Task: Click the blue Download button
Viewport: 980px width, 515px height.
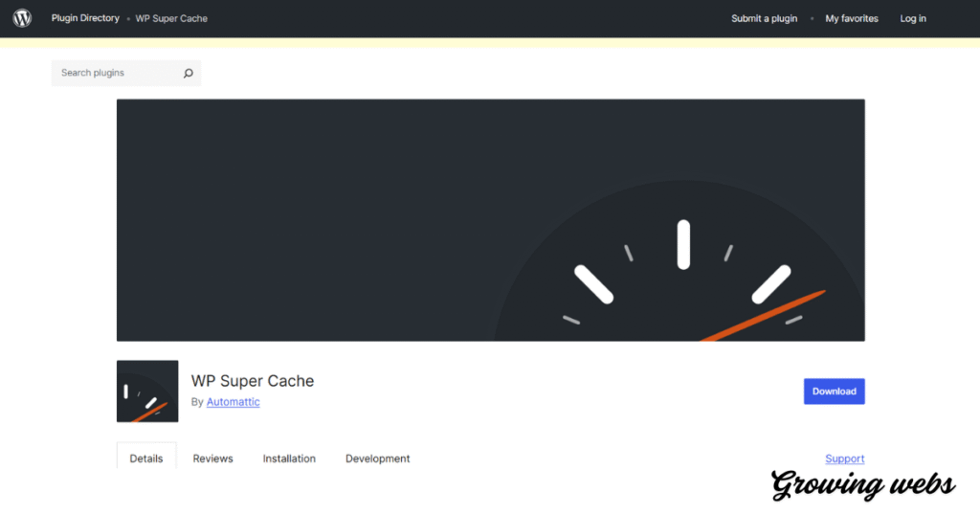Action: coord(835,392)
